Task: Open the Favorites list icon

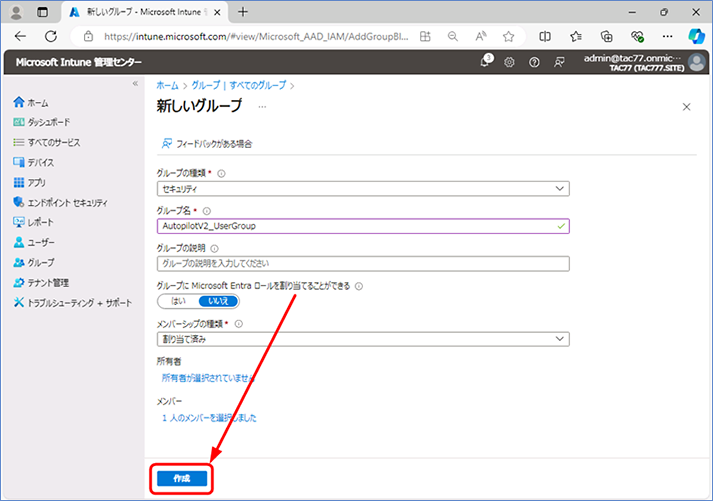Action: 576,36
